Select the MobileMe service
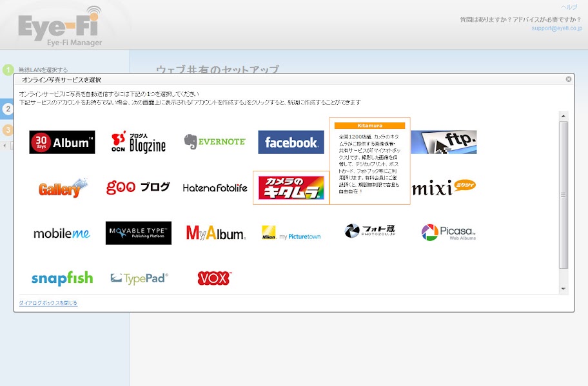 tap(62, 233)
